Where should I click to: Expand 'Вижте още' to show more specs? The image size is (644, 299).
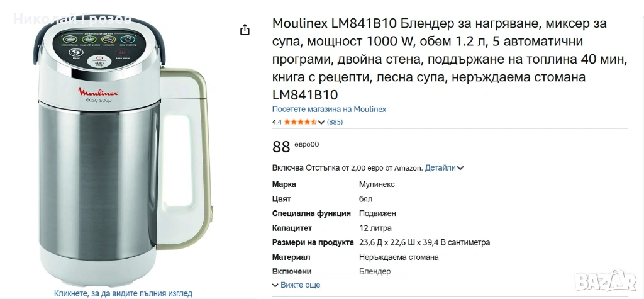coord(296,285)
